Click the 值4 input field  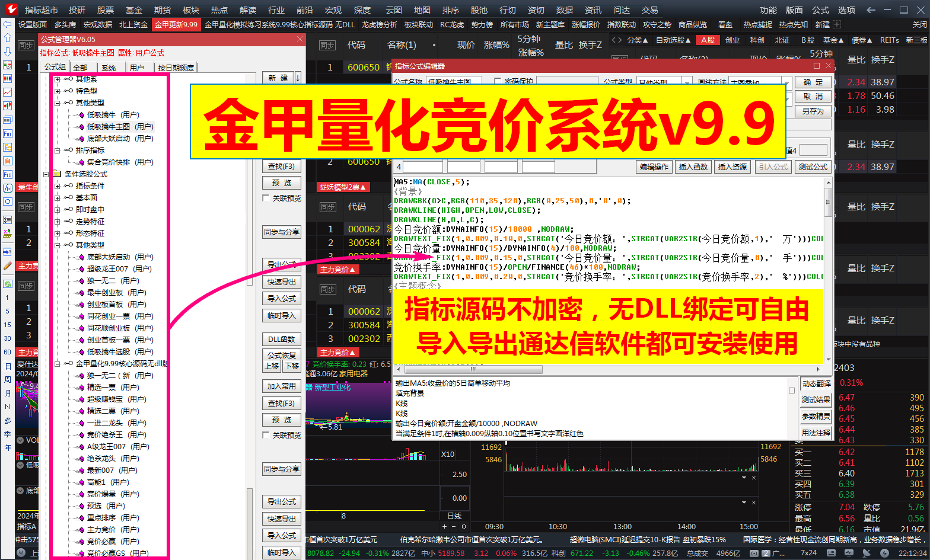[813, 150]
